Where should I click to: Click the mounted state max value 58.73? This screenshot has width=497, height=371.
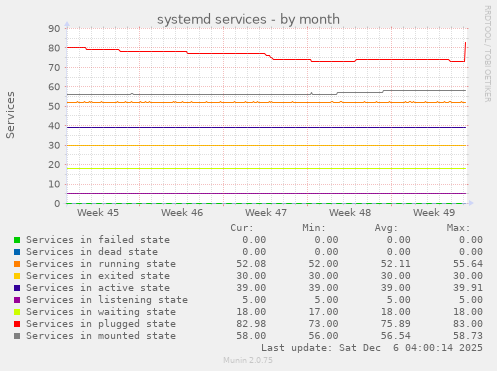[468, 336]
